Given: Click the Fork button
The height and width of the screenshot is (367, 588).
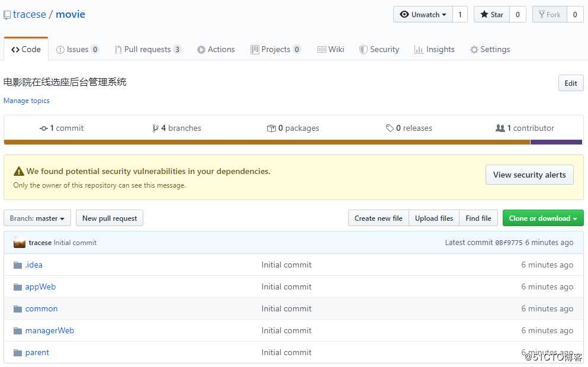Looking at the screenshot, I should pos(550,14).
